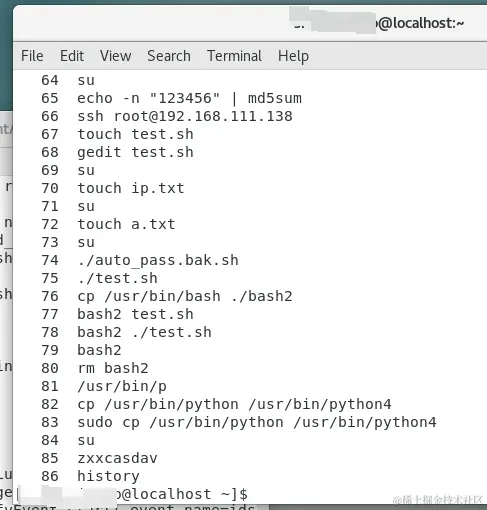Open the View menu

115,56
